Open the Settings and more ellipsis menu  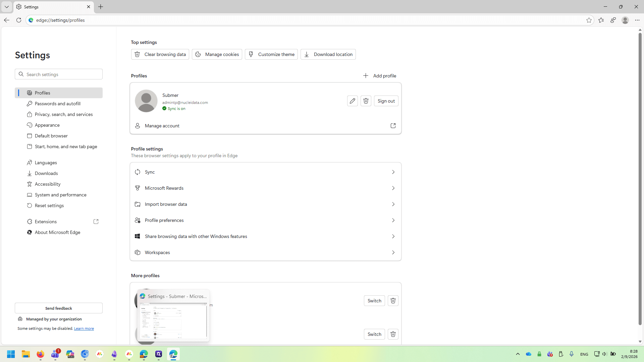click(x=637, y=20)
